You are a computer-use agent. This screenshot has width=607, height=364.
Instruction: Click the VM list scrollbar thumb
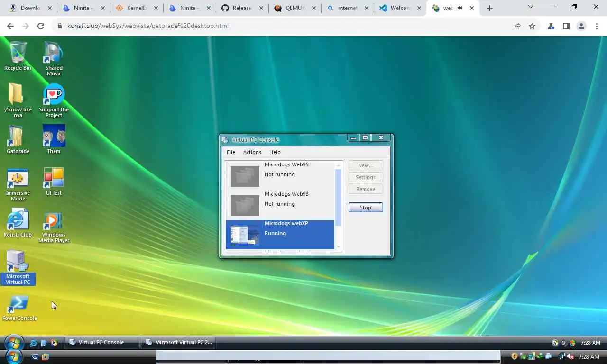[x=339, y=197]
